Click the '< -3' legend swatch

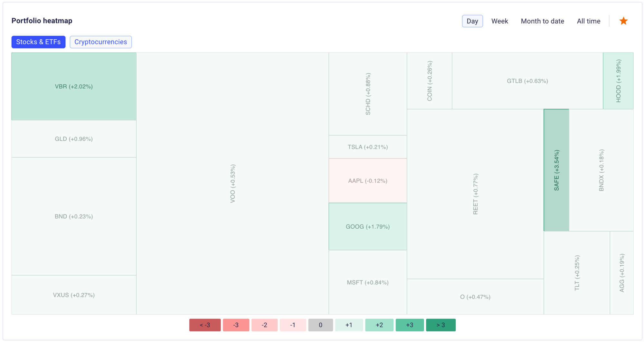point(205,325)
